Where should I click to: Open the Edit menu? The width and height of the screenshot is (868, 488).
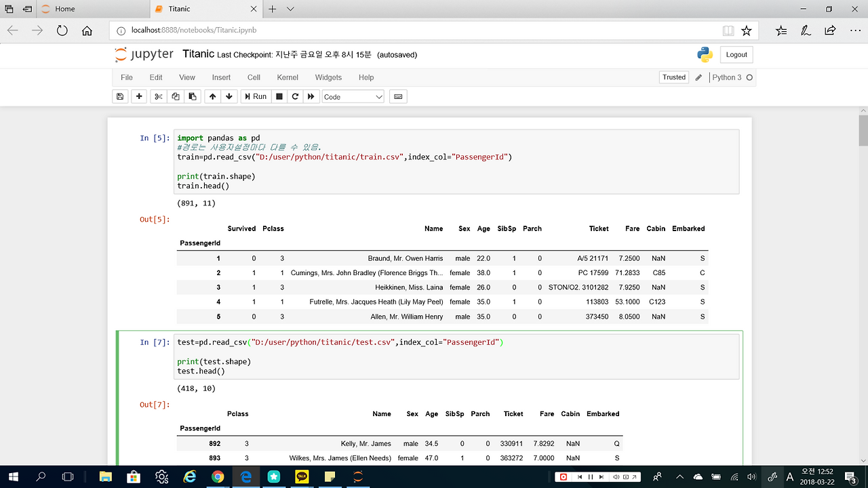pos(156,77)
